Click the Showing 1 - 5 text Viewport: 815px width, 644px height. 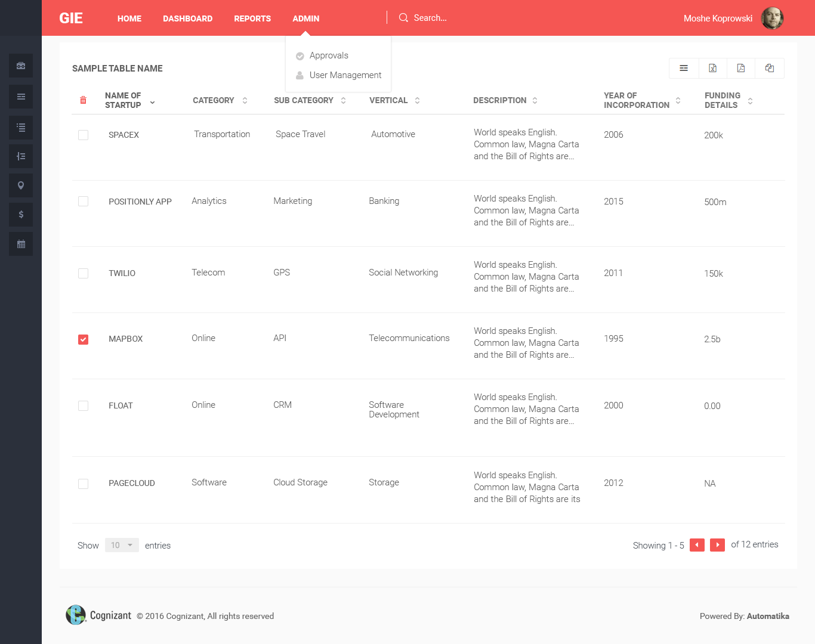[659, 546]
